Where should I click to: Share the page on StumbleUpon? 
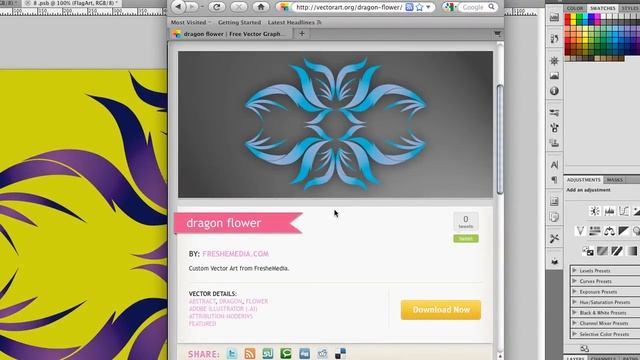pos(268,353)
